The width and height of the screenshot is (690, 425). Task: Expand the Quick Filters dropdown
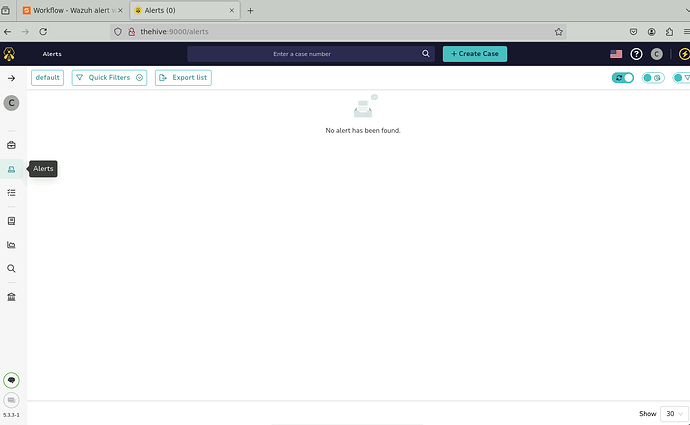(x=109, y=77)
